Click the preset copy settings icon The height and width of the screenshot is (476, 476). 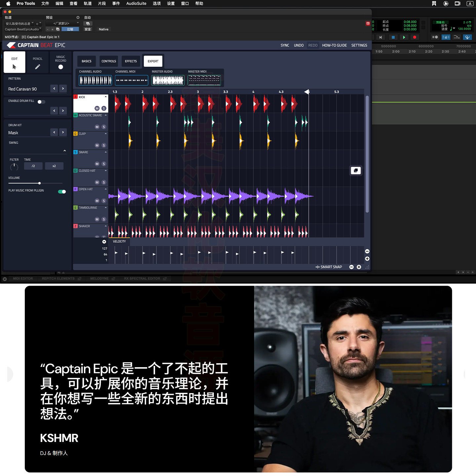58,29
